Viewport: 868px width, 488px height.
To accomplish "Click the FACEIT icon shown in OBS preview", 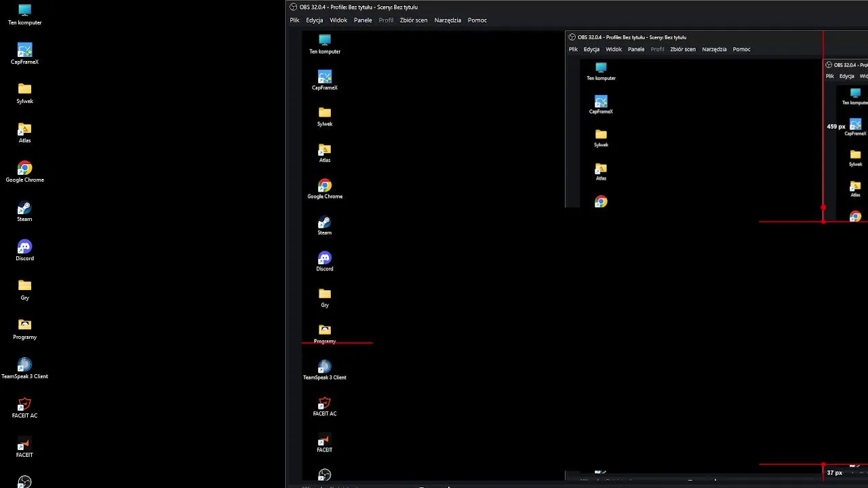I will coord(325,442).
